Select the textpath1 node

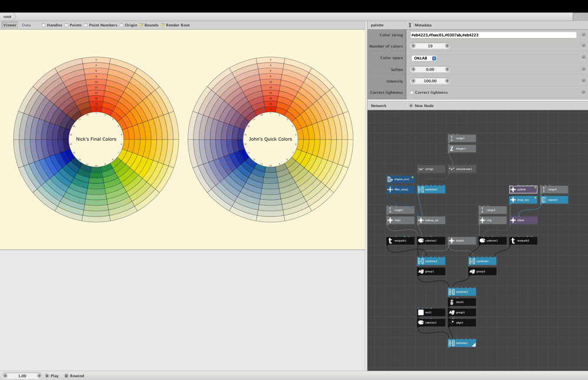point(400,241)
